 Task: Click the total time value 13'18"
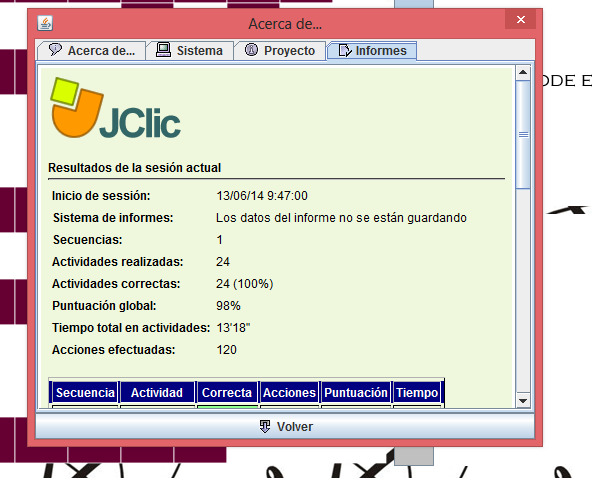[x=233, y=327]
